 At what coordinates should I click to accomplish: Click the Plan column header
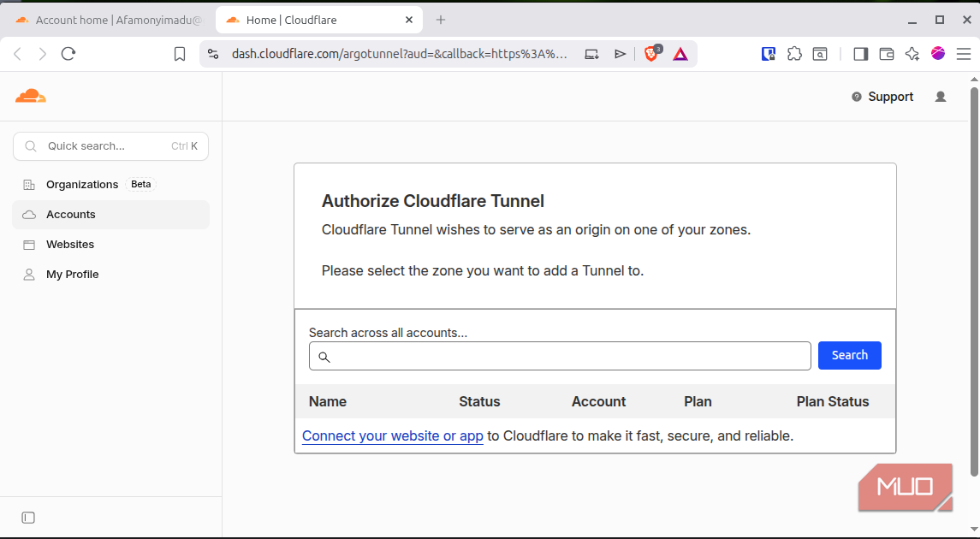(x=698, y=401)
